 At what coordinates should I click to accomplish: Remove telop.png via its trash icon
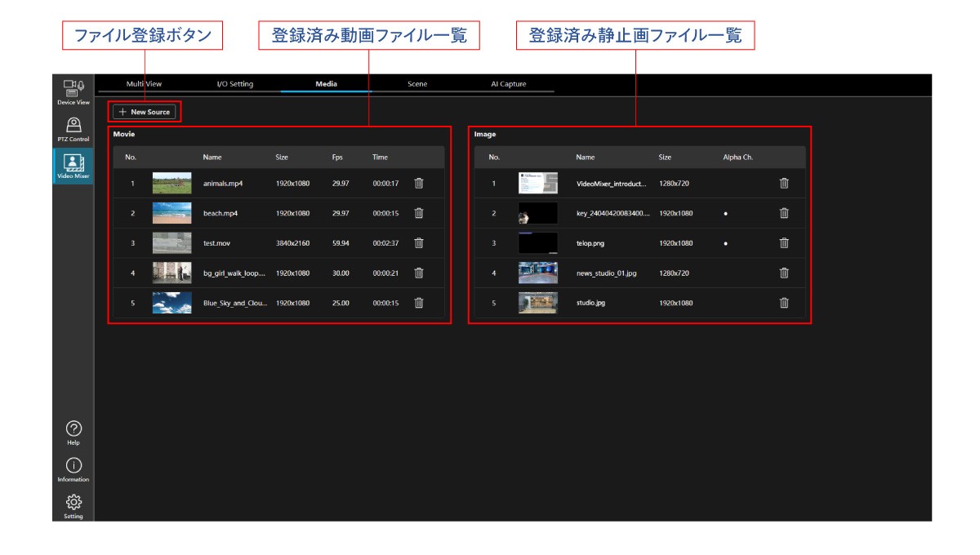pos(784,243)
